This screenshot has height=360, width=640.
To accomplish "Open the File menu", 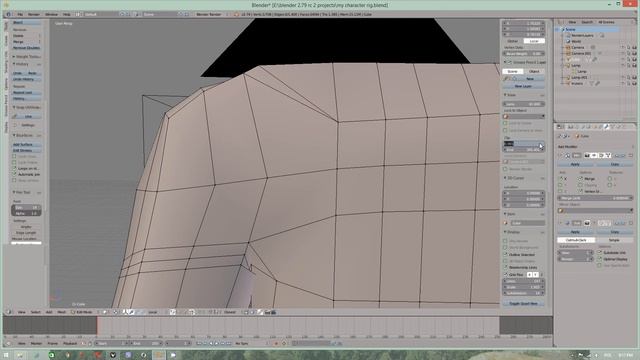I will [x=20, y=14].
